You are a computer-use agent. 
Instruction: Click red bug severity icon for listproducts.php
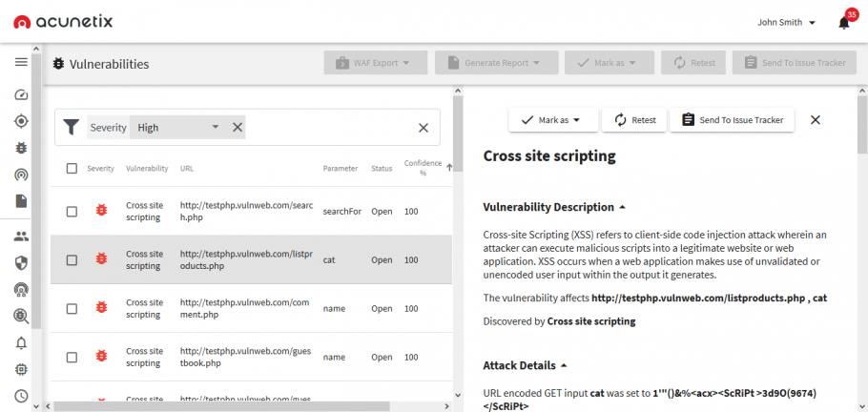tap(101, 258)
